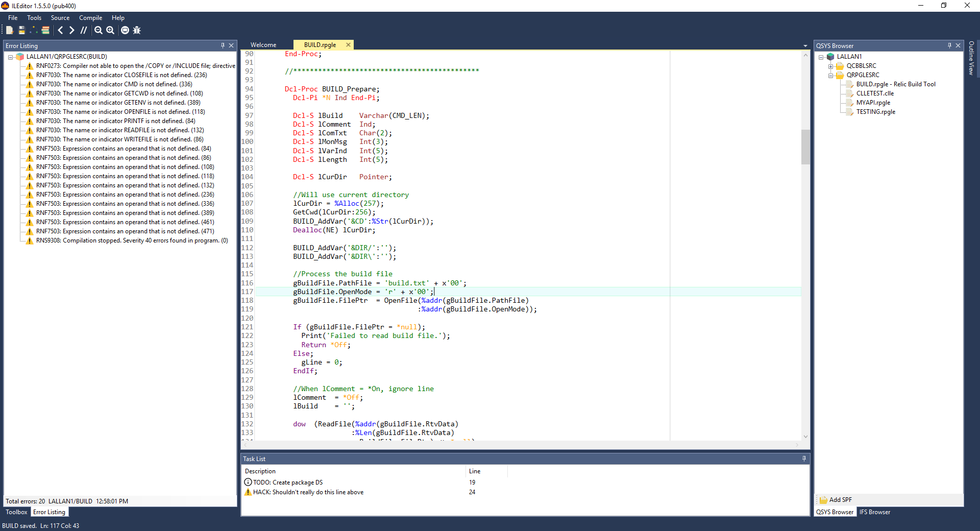Image resolution: width=980 pixels, height=531 pixels.
Task: Collapse the QRPGLESRC folder node
Action: 830,76
